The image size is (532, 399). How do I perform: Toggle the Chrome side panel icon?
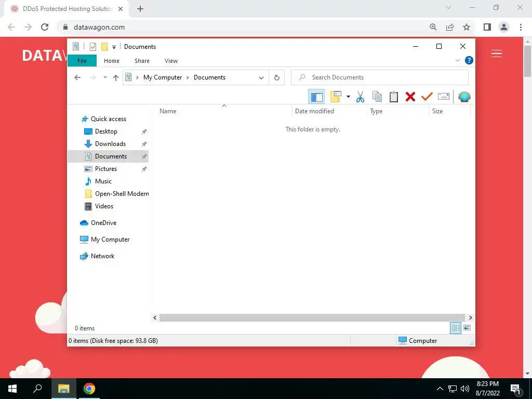pos(487,27)
